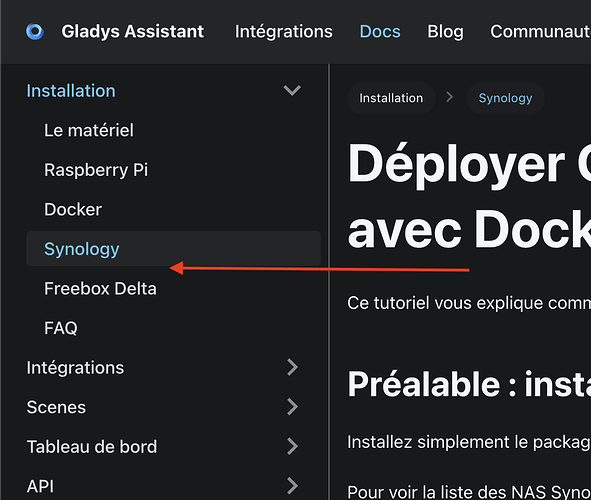This screenshot has width=591, height=500.
Task: Click the Déployer page title
Action: pyautogui.click(x=469, y=196)
